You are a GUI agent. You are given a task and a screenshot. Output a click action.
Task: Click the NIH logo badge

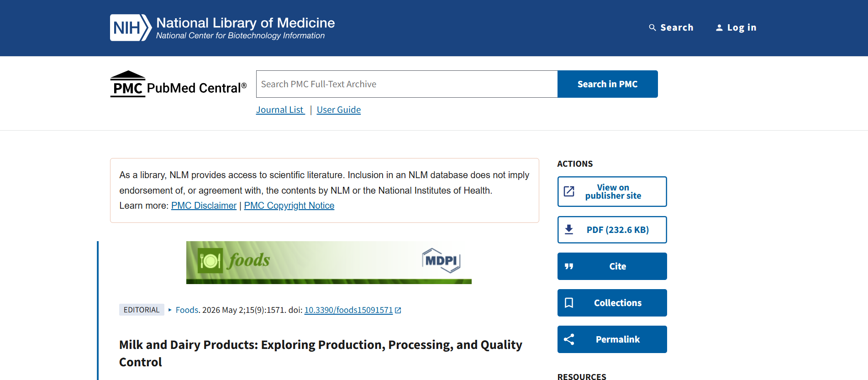tap(131, 27)
